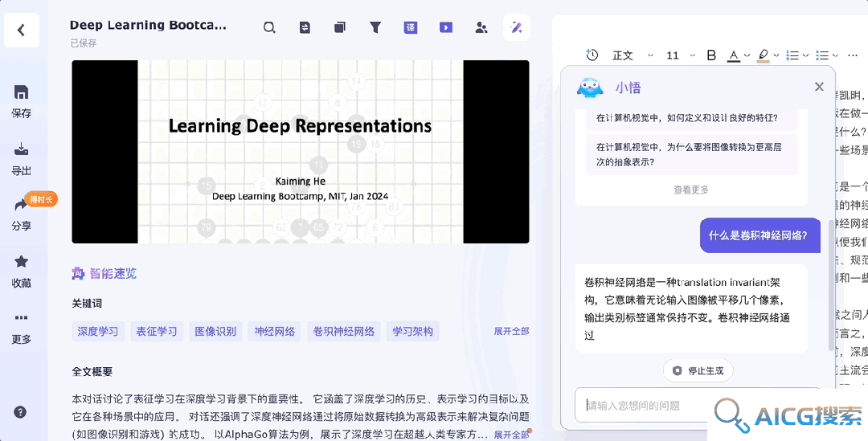The width and height of the screenshot is (868, 441).
Task: Select suggested question about 良好的特征
Action: (691, 118)
